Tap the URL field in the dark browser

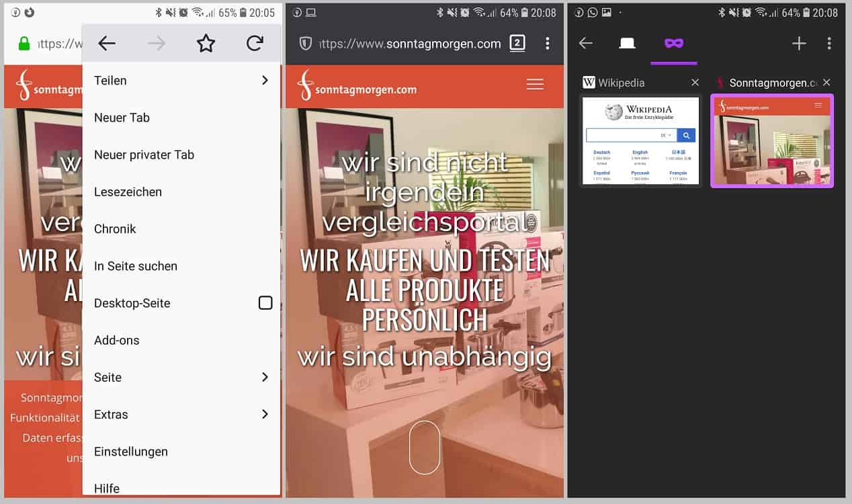point(410,44)
